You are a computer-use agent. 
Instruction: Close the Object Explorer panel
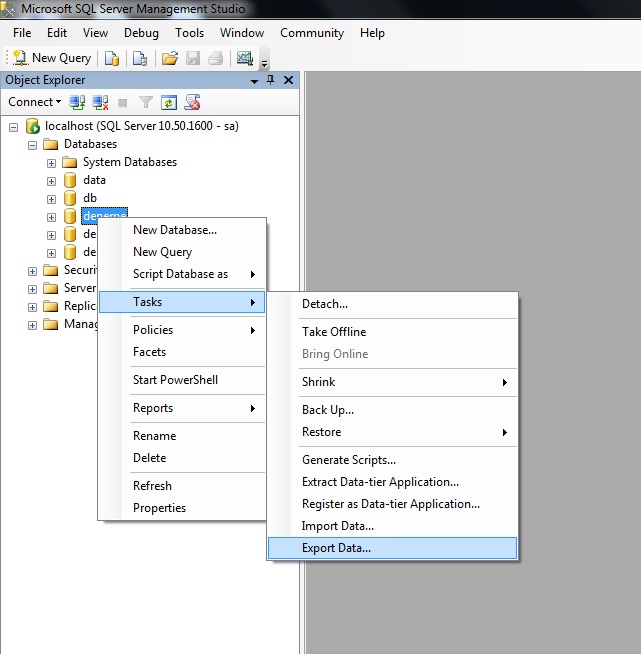pyautogui.click(x=288, y=80)
